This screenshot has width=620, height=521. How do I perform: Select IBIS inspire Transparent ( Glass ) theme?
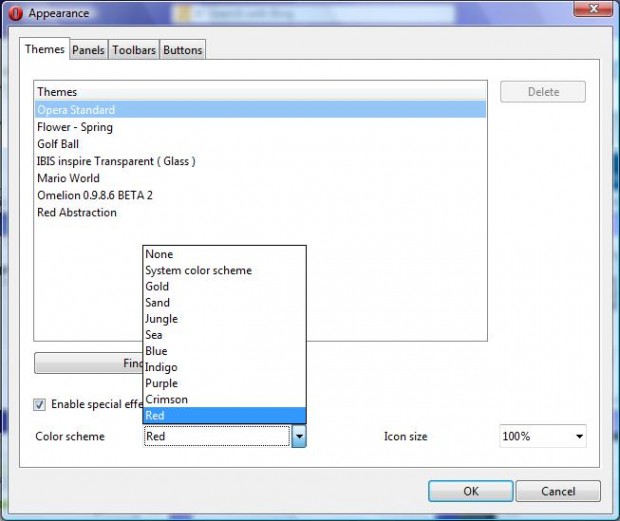(x=260, y=161)
